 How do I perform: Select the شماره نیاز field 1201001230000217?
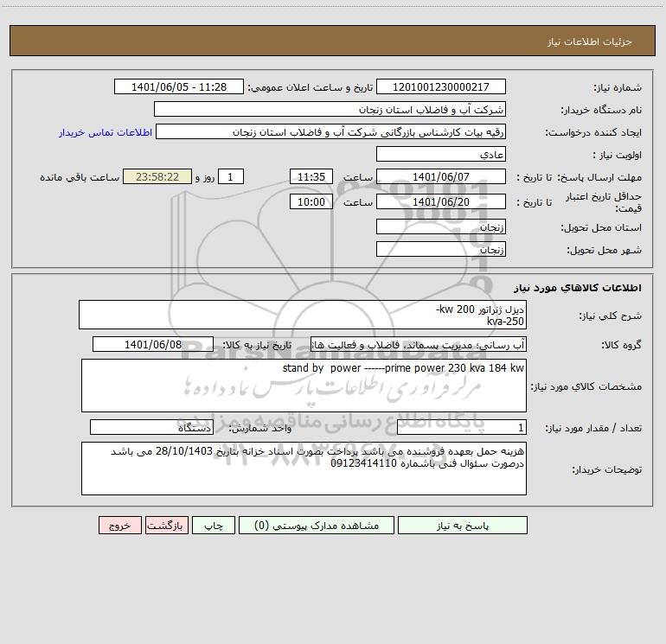coord(441,86)
